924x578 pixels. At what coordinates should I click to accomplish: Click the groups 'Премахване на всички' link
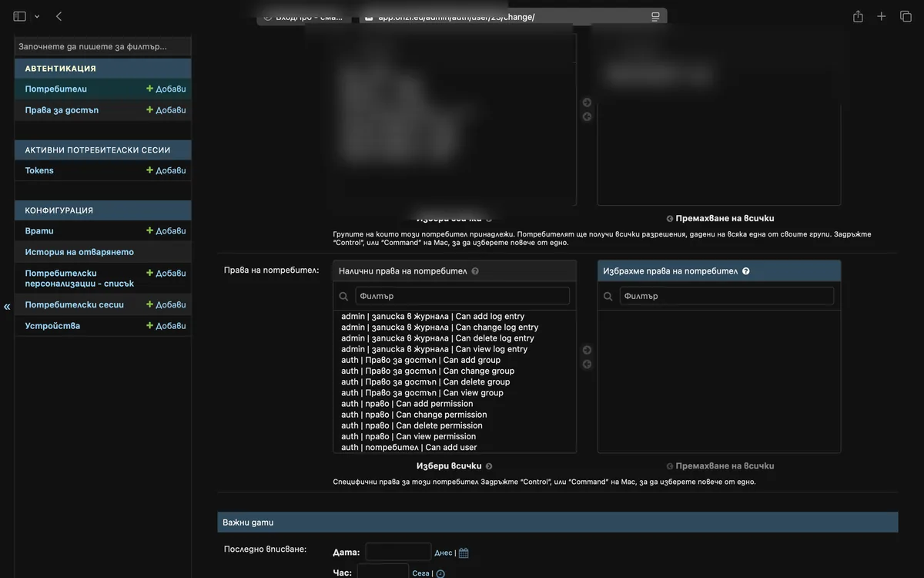click(x=720, y=218)
